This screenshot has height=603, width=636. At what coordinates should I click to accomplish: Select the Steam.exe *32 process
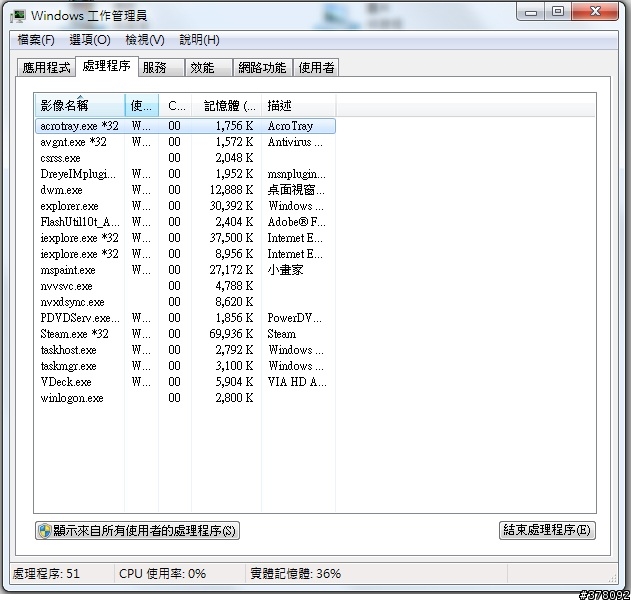(x=185, y=334)
